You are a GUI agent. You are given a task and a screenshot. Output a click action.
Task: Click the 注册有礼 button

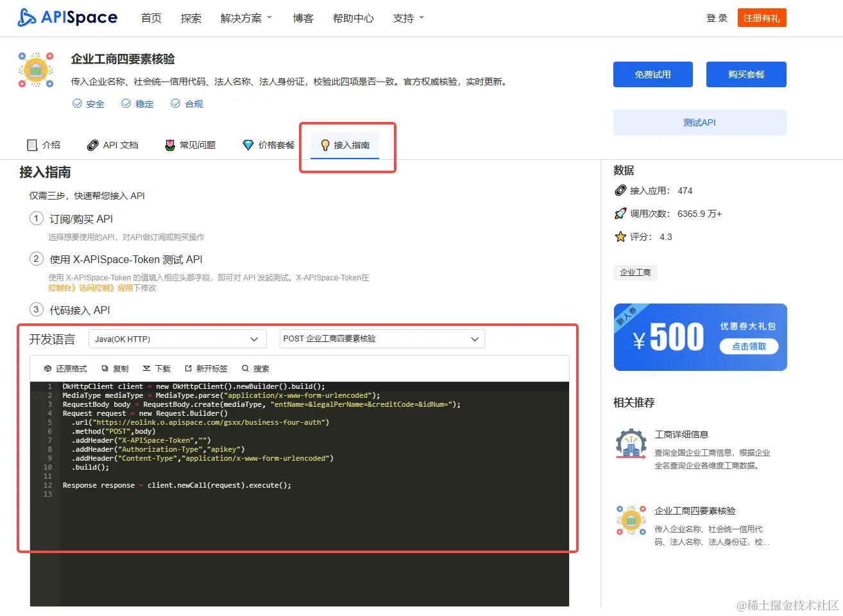762,18
